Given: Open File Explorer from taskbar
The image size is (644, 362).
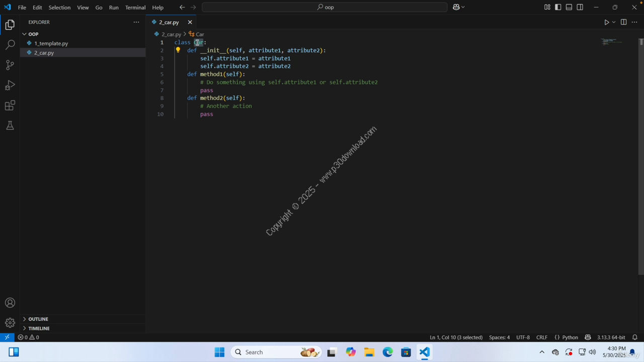Looking at the screenshot, I should click(369, 352).
